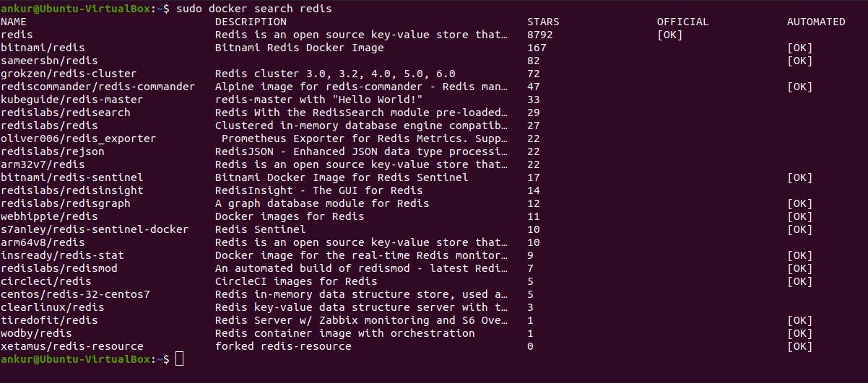Click the DESCRIPTION column header
This screenshot has width=868, height=383.
coord(251,22)
